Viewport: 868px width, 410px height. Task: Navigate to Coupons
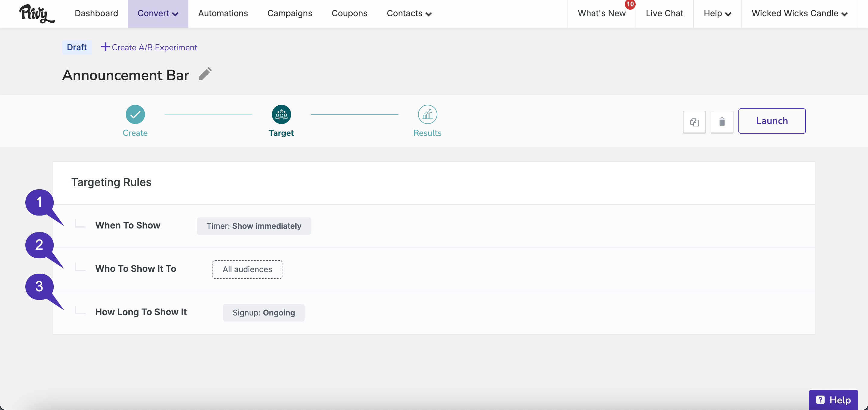(x=349, y=14)
